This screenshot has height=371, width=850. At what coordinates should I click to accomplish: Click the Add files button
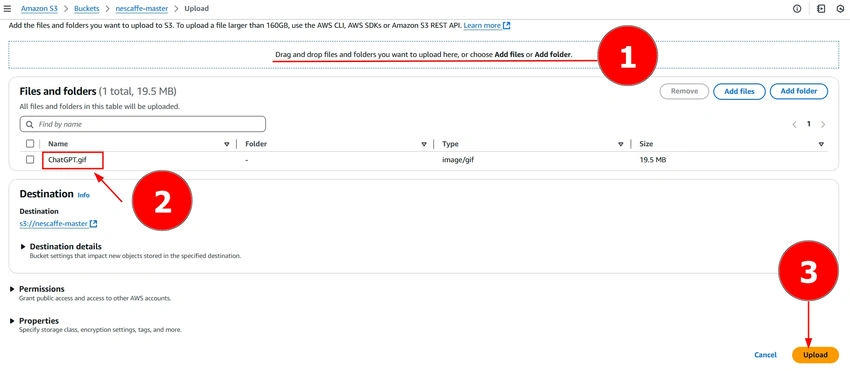(739, 92)
